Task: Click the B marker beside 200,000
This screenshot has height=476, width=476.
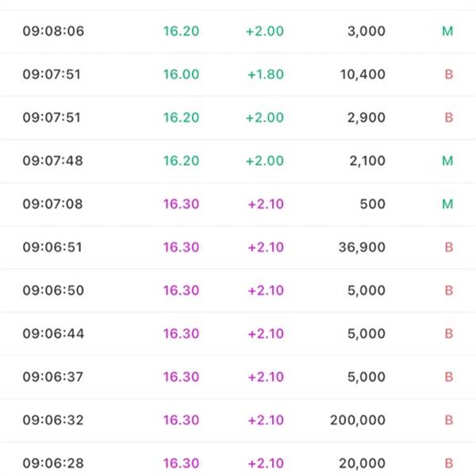Action: click(449, 420)
